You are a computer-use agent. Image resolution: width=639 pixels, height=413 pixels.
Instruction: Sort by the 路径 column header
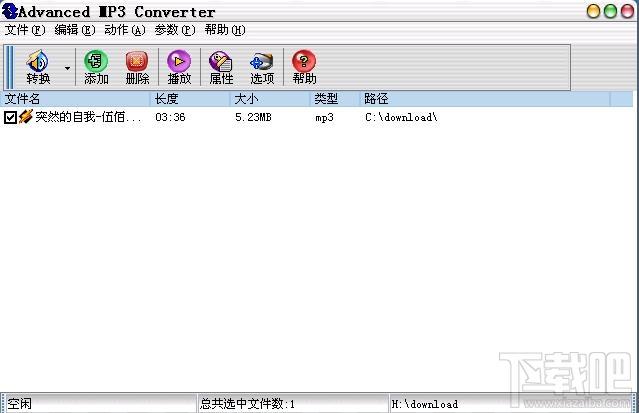485,99
